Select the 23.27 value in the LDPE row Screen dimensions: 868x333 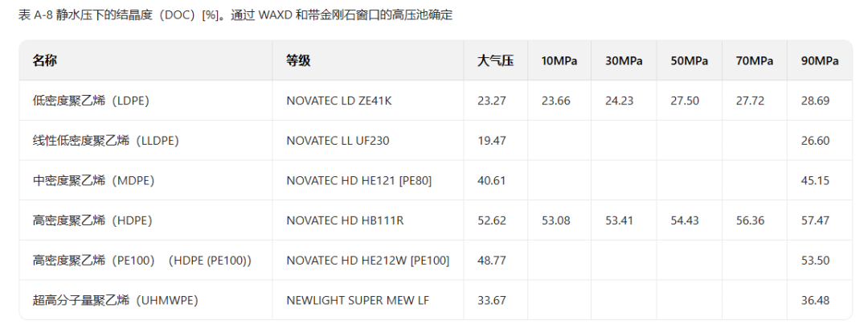[x=492, y=101]
